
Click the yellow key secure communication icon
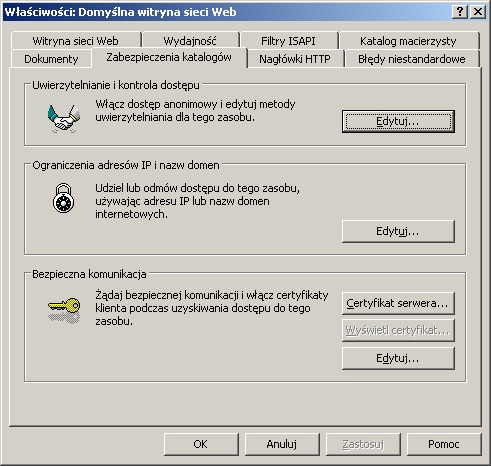(64, 310)
